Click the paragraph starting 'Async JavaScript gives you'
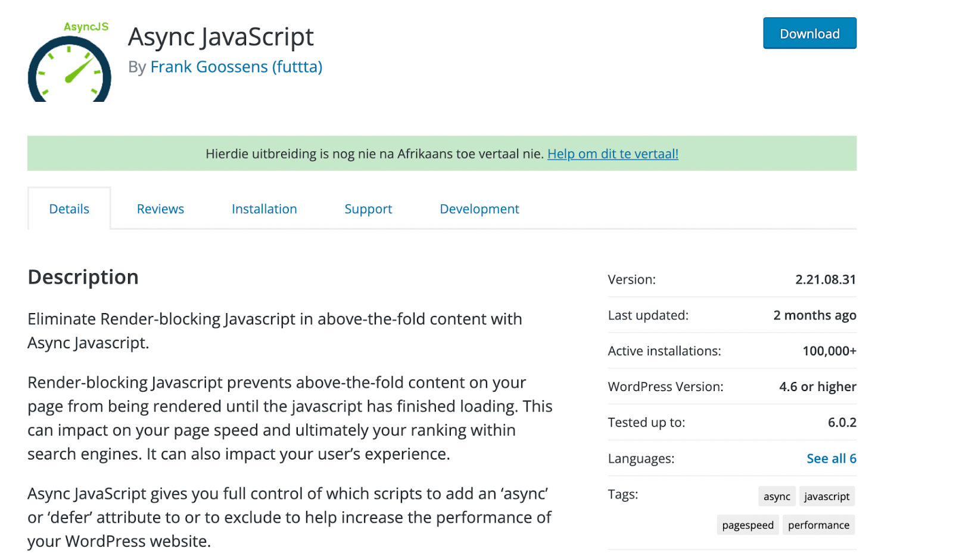The width and height of the screenshot is (953, 560). (289, 517)
